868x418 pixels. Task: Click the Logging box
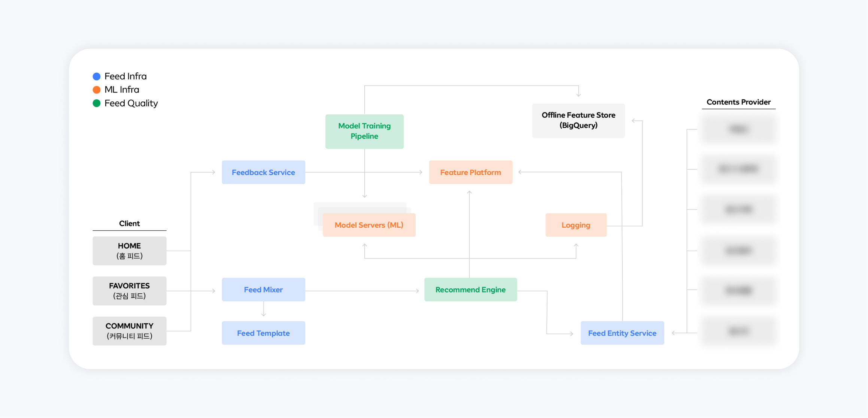(576, 225)
